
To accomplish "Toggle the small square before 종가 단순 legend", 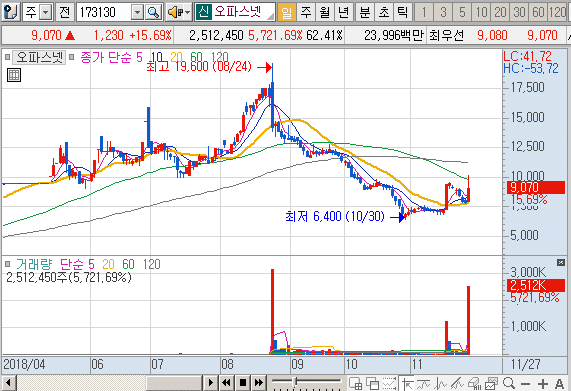I will pos(72,57).
